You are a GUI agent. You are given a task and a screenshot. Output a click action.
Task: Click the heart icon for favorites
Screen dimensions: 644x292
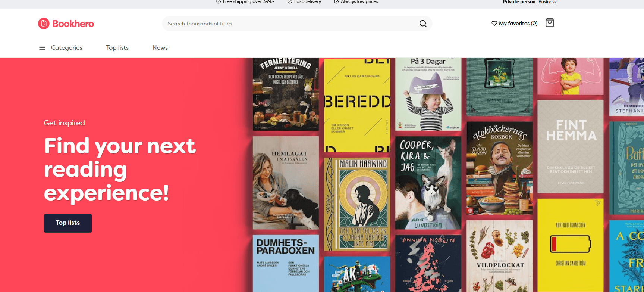494,23
